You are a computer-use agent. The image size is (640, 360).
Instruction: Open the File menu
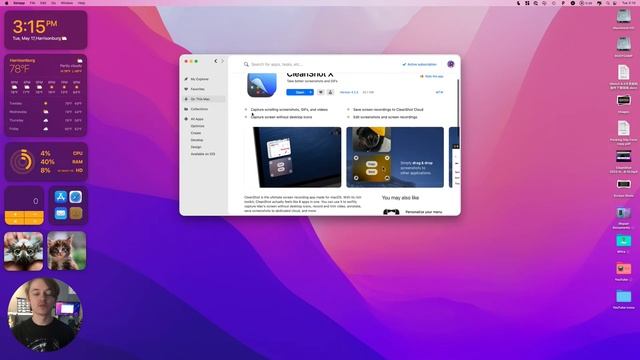tap(32, 3)
